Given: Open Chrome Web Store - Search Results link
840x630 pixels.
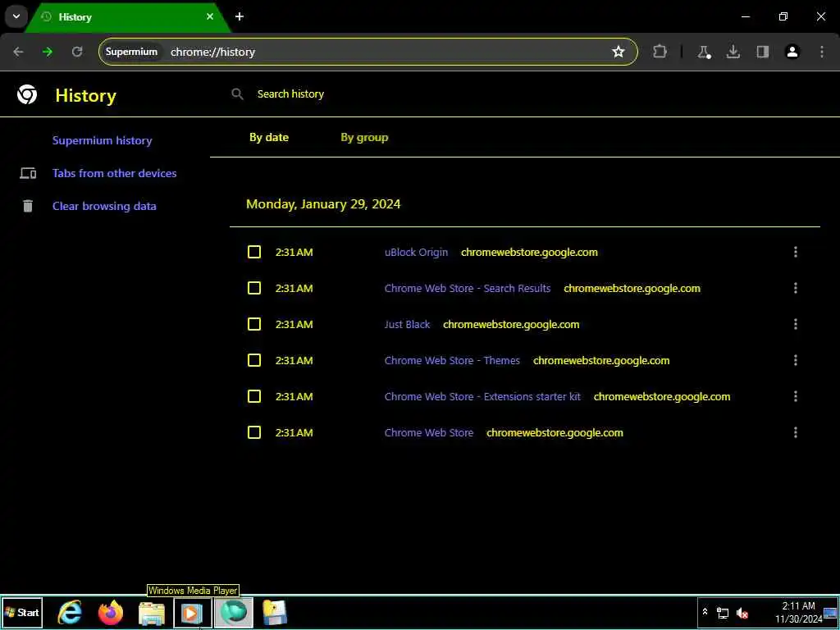Looking at the screenshot, I should click(x=468, y=288).
